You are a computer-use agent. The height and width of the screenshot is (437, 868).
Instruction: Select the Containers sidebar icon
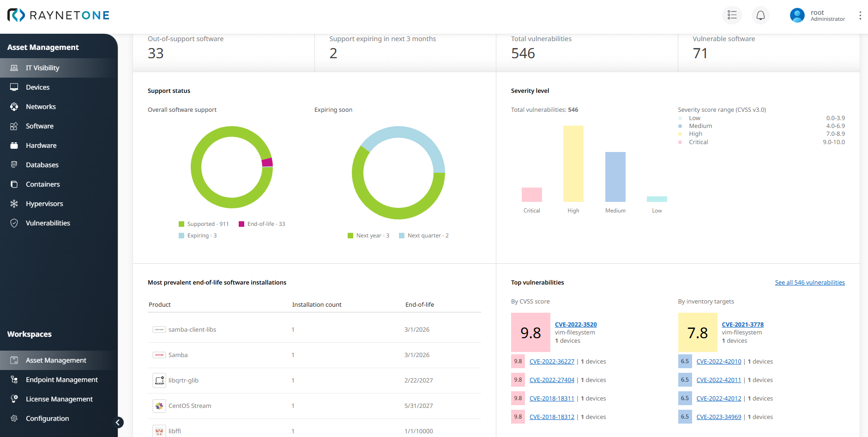(x=14, y=184)
